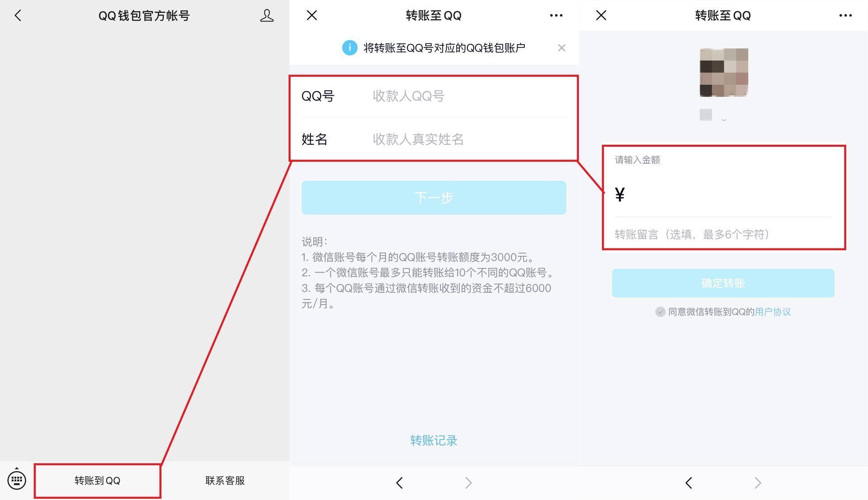This screenshot has height=500, width=868.
Task: Open more options in middle 转账至QQ page
Action: 556,15
